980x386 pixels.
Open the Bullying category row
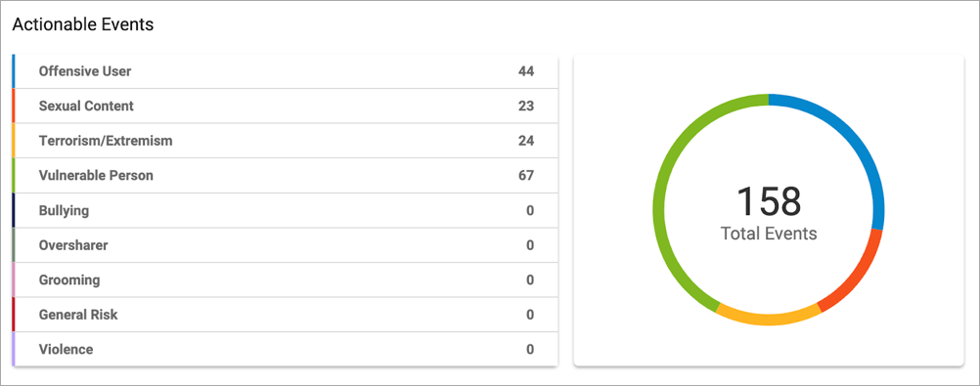point(285,210)
